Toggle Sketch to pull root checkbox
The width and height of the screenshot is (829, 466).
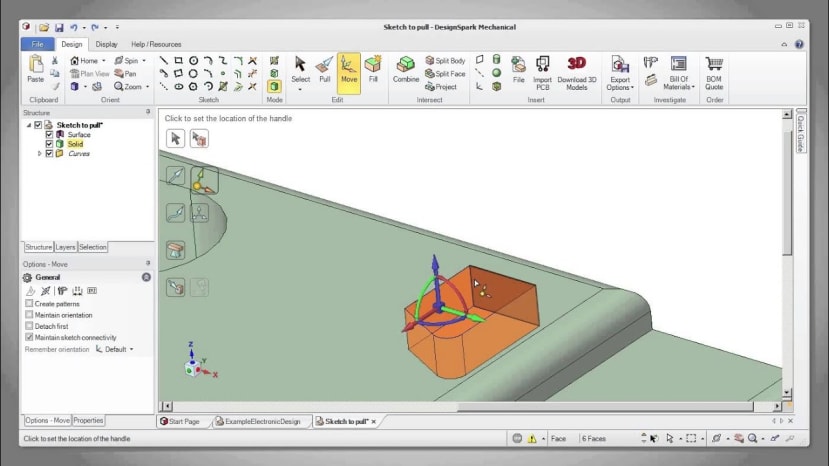(38, 125)
